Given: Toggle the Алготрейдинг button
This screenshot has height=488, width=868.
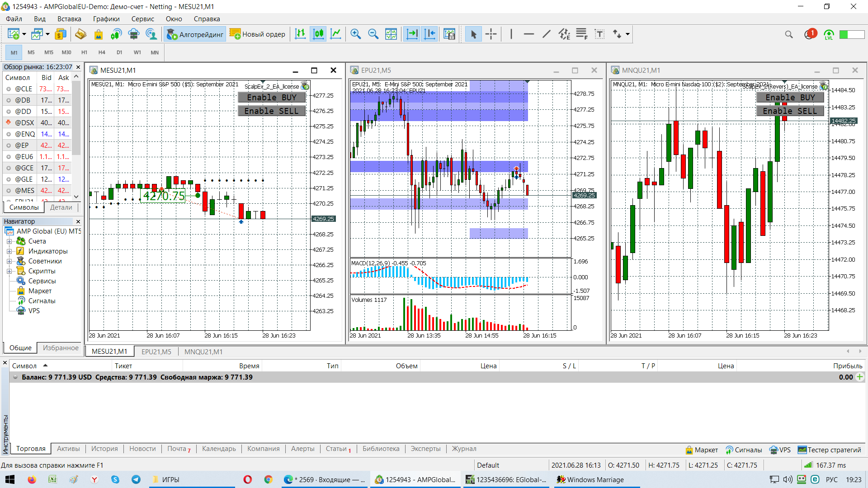Looking at the screenshot, I should pos(195,34).
